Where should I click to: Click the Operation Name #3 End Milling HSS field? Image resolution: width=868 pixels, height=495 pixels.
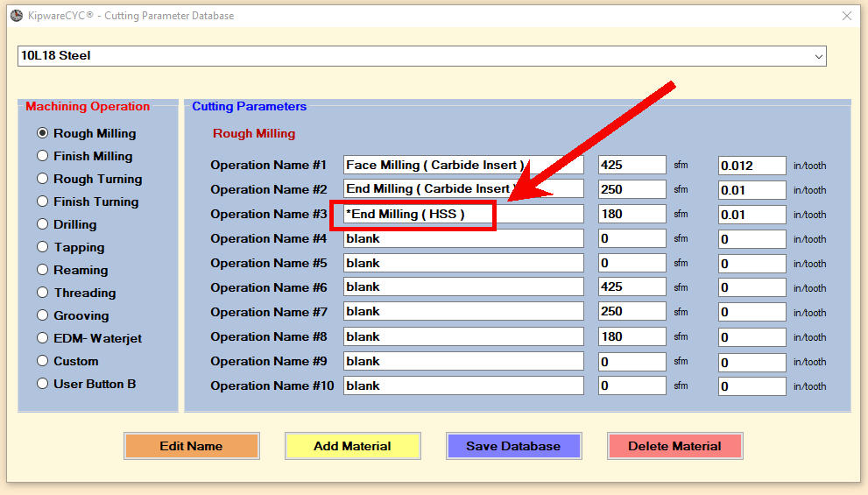tap(463, 215)
